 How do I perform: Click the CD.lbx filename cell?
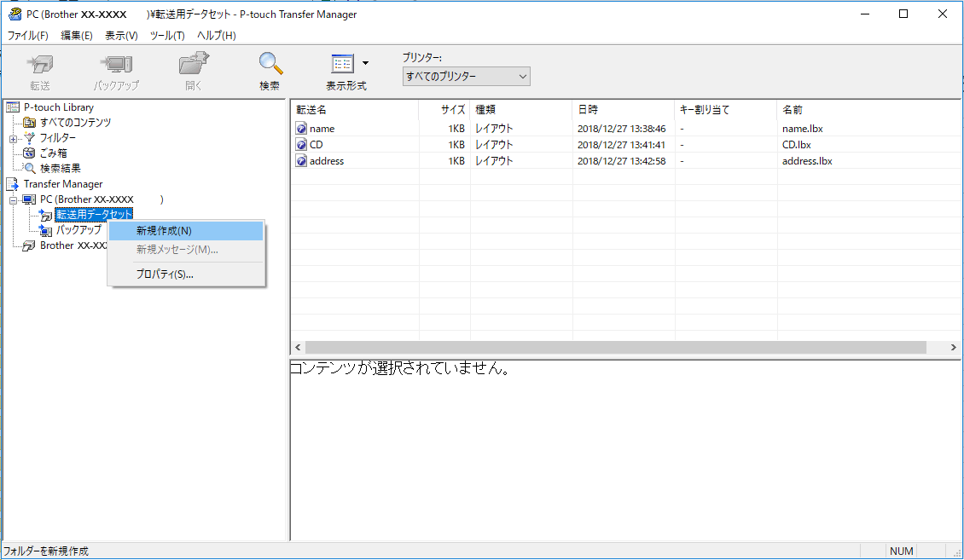[x=796, y=145]
